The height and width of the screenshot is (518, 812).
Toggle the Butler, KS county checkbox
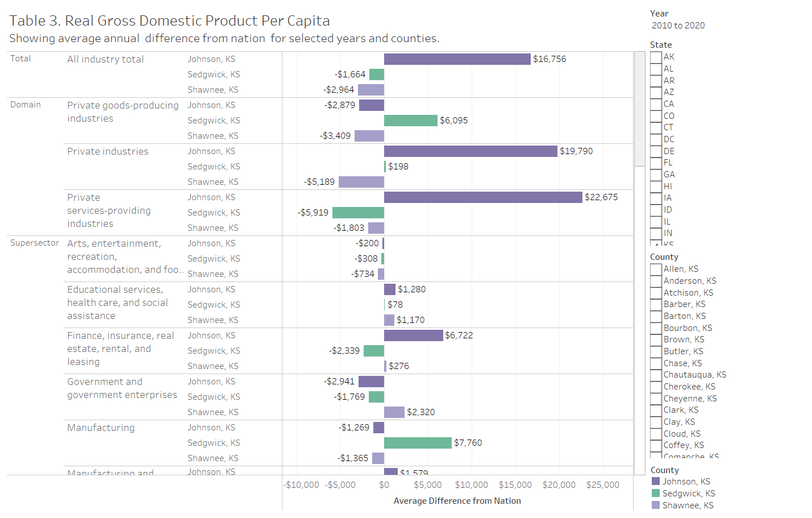point(656,351)
